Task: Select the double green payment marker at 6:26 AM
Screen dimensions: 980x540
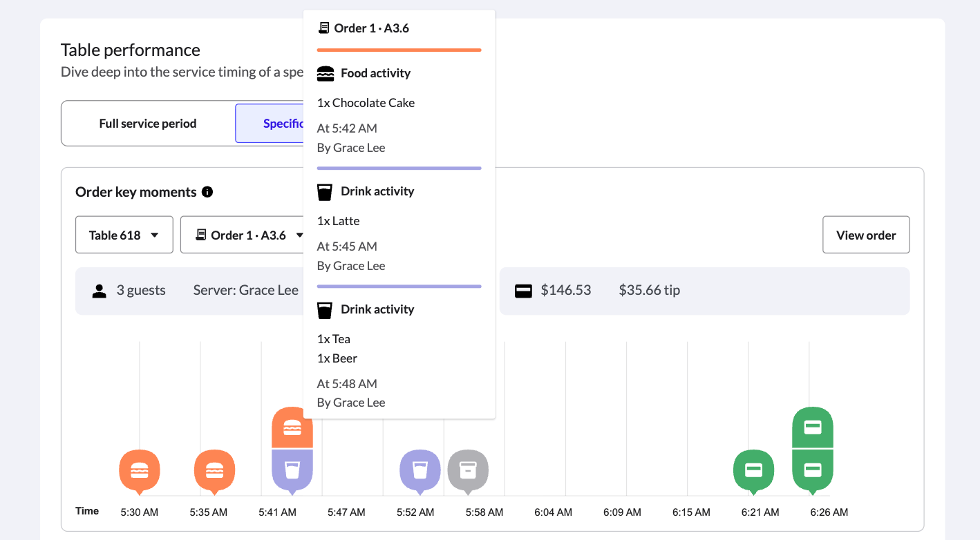Action: point(813,449)
